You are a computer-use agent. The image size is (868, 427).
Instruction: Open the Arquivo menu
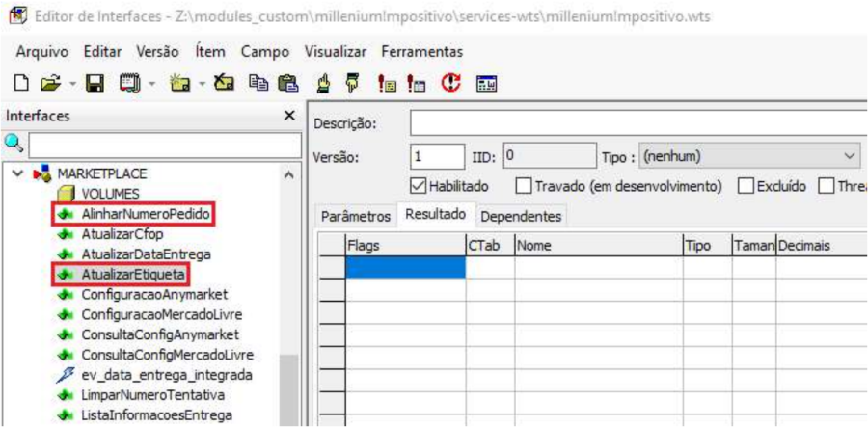click(41, 52)
